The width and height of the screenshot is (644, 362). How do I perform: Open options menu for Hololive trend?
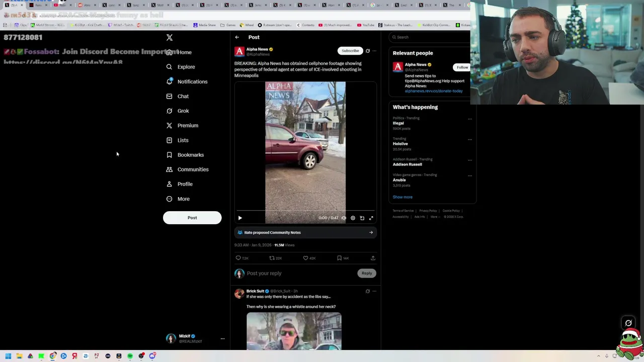(x=470, y=140)
